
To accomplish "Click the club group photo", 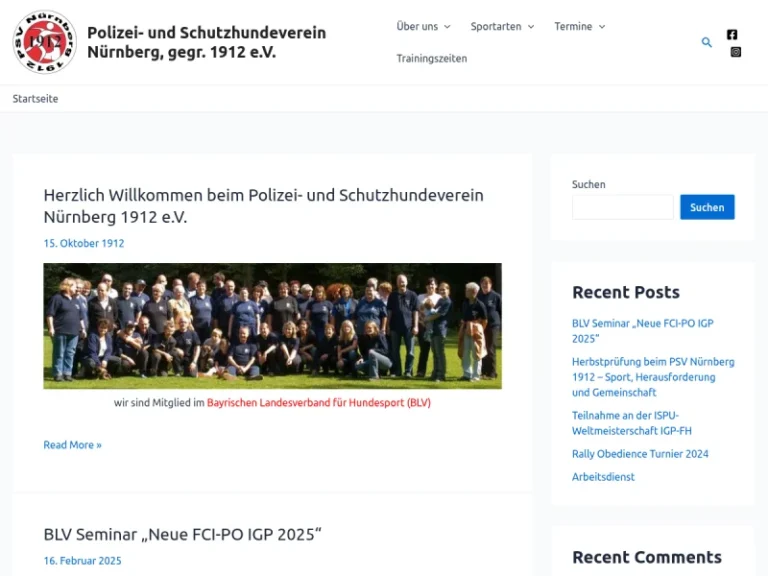I will pyautogui.click(x=272, y=326).
